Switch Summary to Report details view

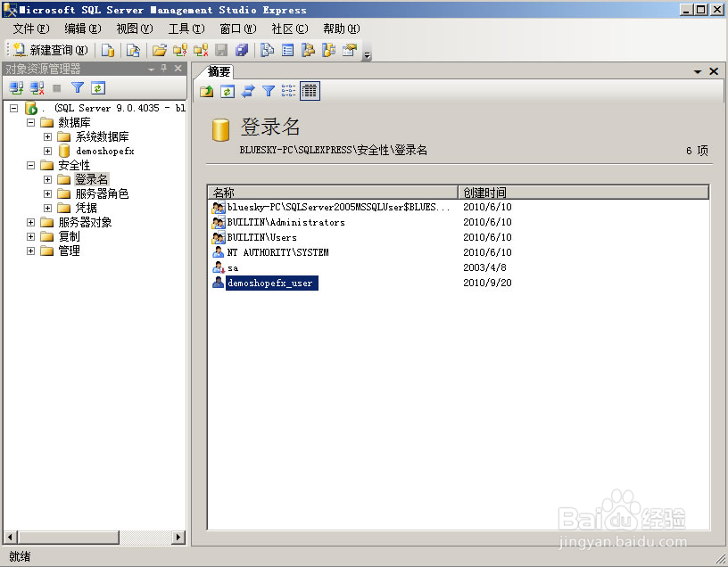click(x=310, y=91)
